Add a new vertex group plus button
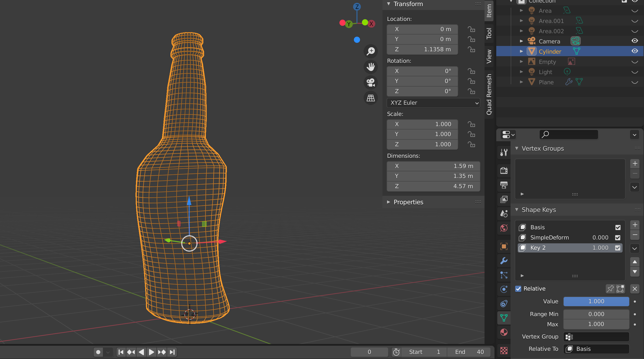The width and height of the screenshot is (644, 359). tap(635, 164)
